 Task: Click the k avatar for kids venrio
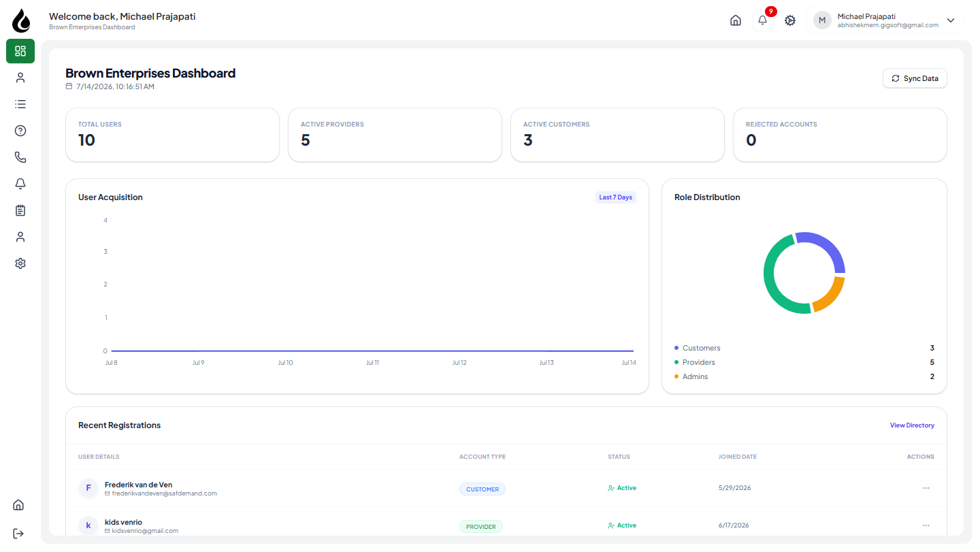click(x=88, y=525)
